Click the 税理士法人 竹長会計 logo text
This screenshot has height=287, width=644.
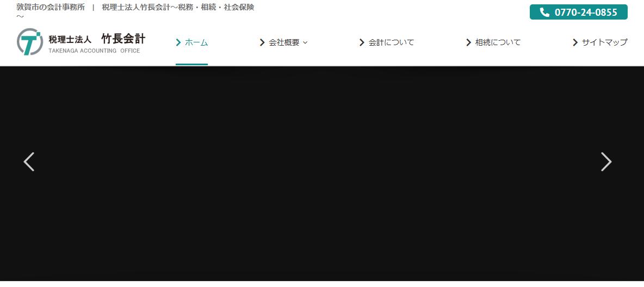(97, 39)
